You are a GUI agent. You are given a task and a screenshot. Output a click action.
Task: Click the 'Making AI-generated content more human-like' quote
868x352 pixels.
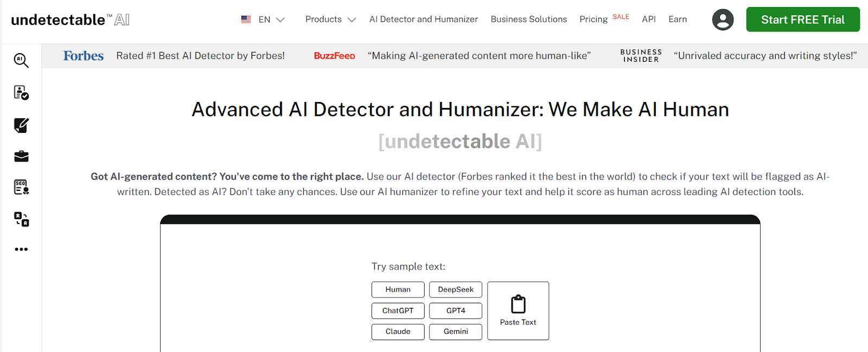tap(479, 56)
